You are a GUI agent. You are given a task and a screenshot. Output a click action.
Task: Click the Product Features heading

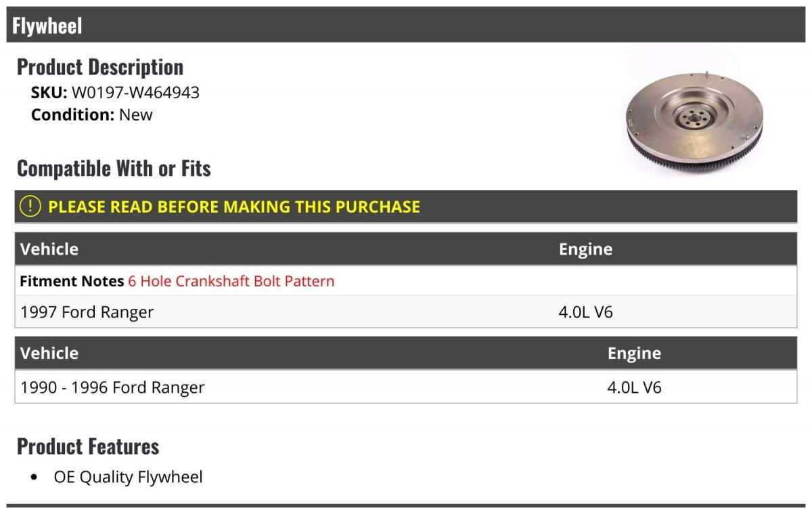coord(88,446)
